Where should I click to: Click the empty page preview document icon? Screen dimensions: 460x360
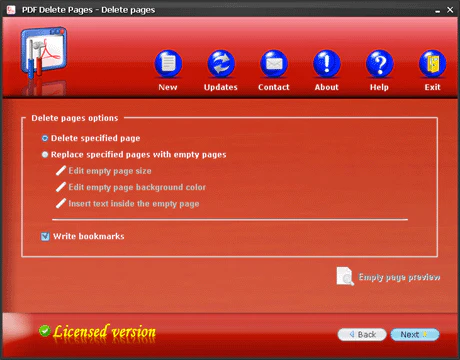pos(345,276)
